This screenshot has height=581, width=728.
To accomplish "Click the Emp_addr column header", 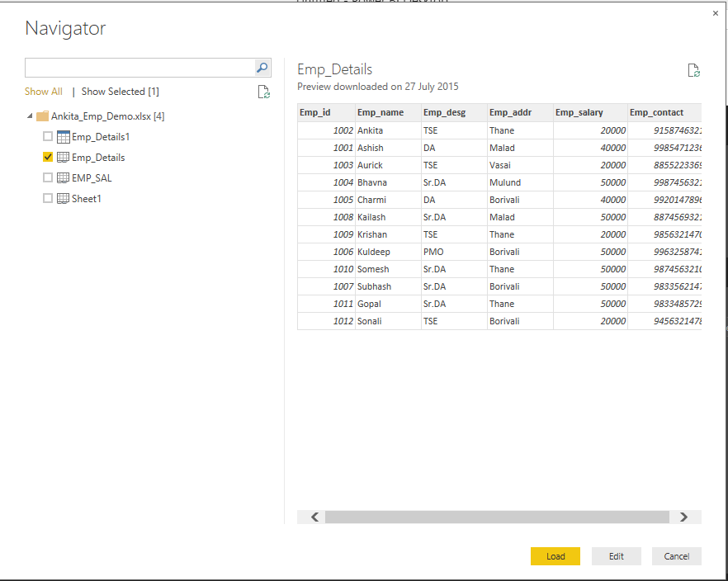I will pos(520,112).
